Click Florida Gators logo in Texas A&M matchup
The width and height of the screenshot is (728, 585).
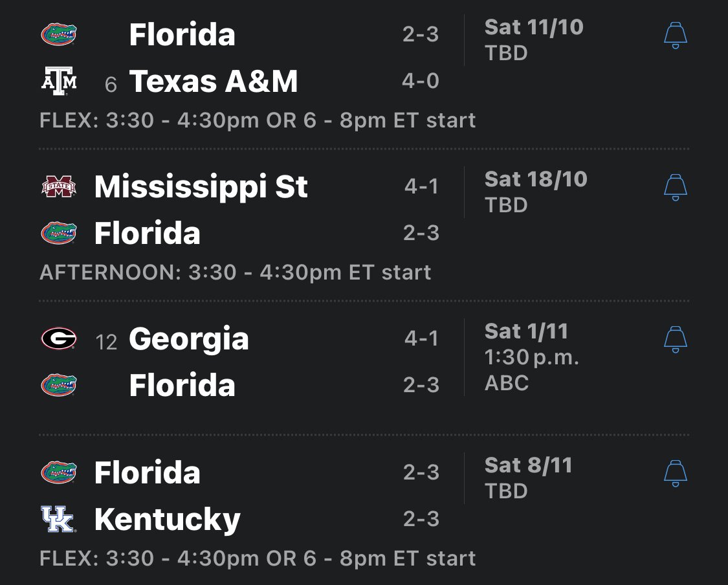coord(59,34)
